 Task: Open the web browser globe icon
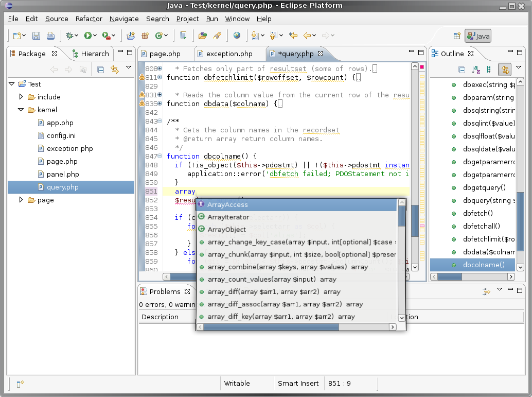tap(237, 36)
